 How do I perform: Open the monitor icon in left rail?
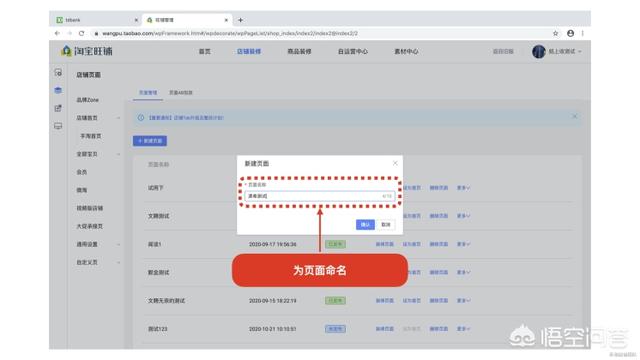click(58, 126)
